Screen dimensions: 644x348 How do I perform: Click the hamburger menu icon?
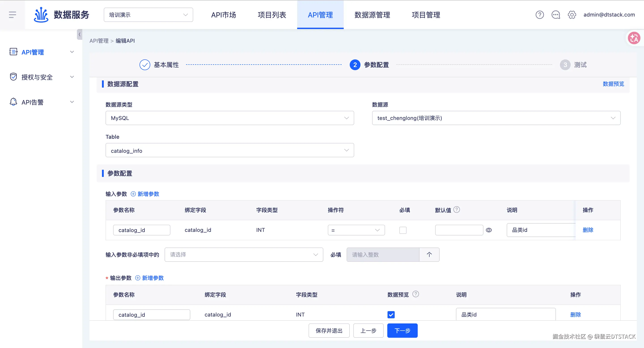tap(12, 15)
